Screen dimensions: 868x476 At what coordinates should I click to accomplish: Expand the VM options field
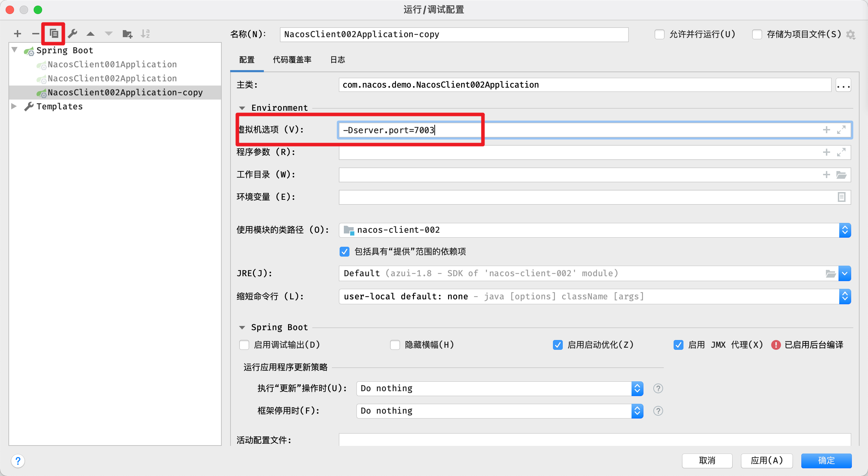click(x=841, y=130)
